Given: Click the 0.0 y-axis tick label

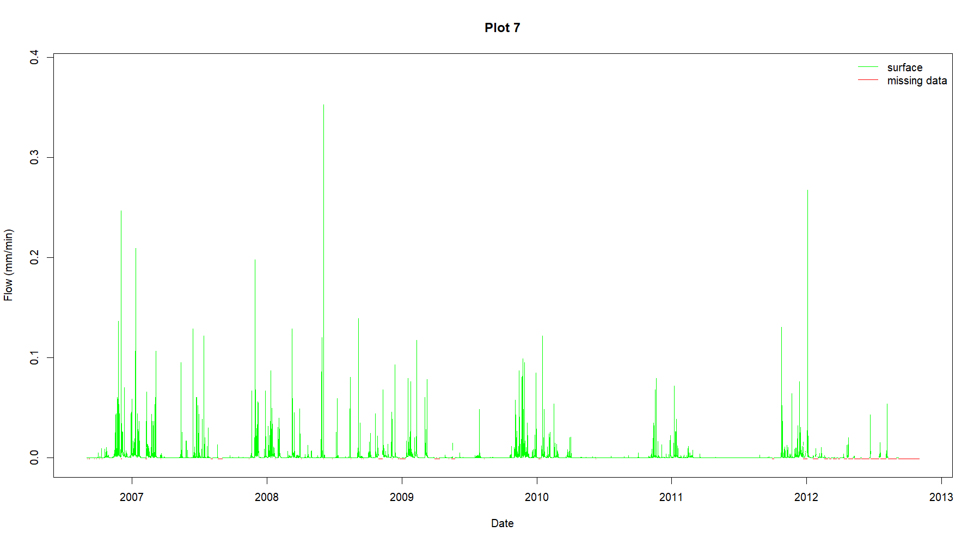Looking at the screenshot, I should pos(35,458).
